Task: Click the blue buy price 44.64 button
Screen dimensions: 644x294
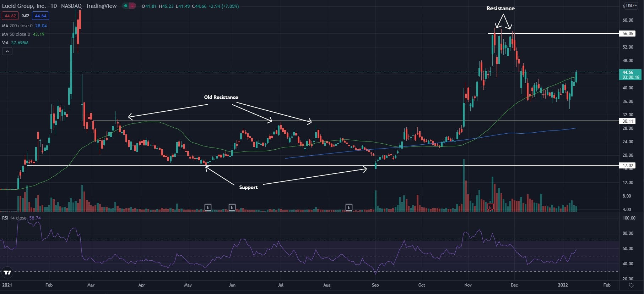Action: click(40, 16)
